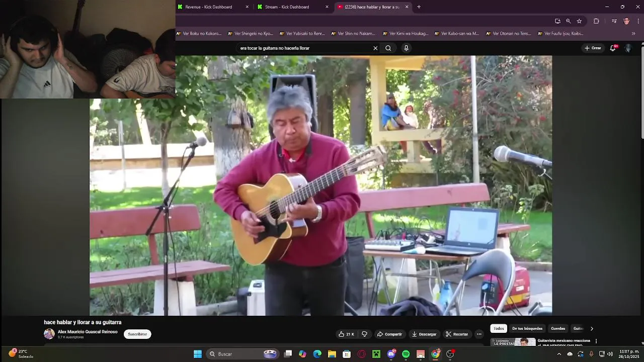Open the suggested Jimi Hendrix video thumbnail
644x362 pixels.
click(x=513, y=342)
